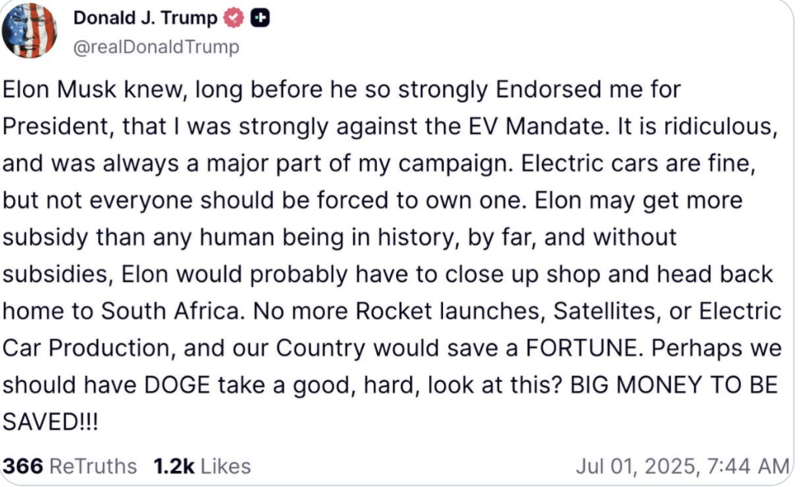Click the word "Likes" label
800x487 pixels.
click(226, 466)
